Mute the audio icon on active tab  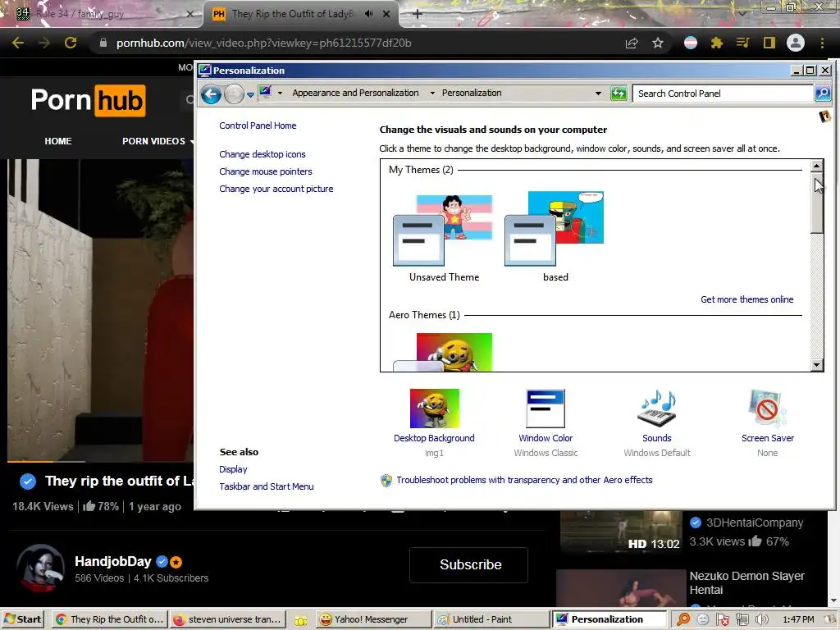[x=368, y=14]
